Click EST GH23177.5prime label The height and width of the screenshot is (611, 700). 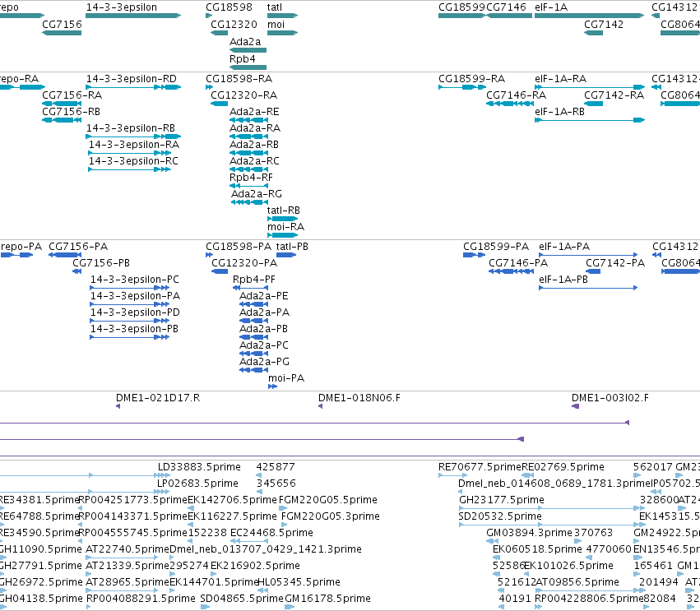(502, 500)
